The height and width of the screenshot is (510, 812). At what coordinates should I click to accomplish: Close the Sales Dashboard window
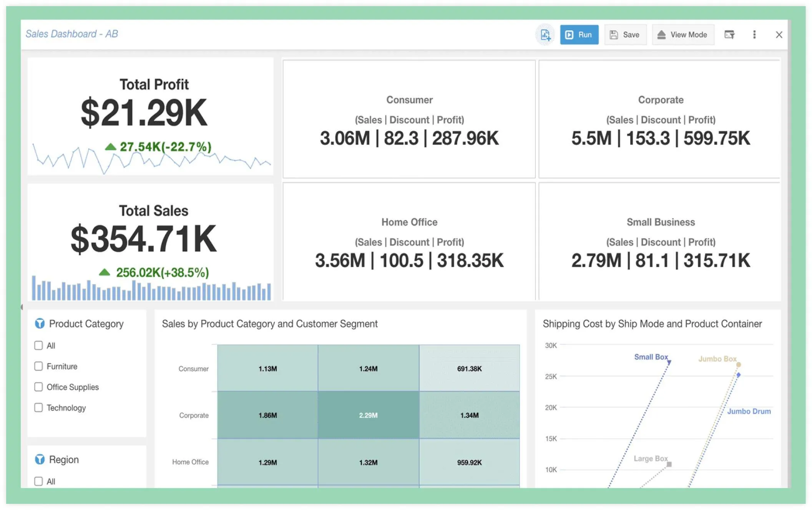[x=779, y=35]
